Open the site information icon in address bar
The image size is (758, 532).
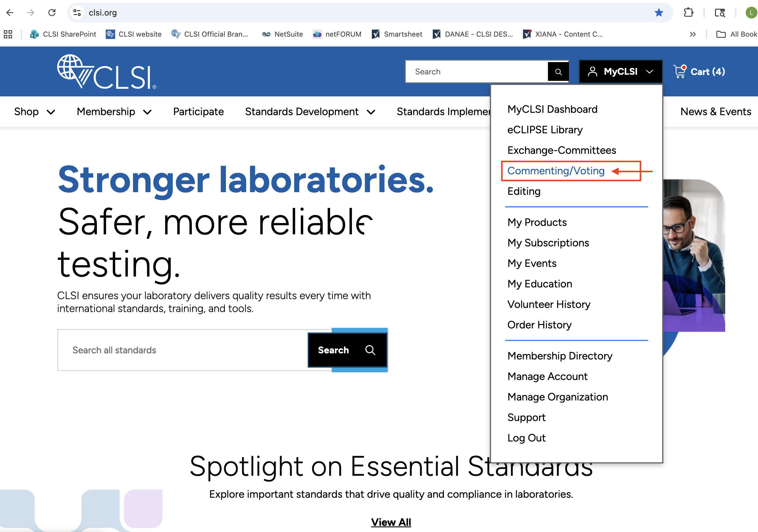[77, 13]
